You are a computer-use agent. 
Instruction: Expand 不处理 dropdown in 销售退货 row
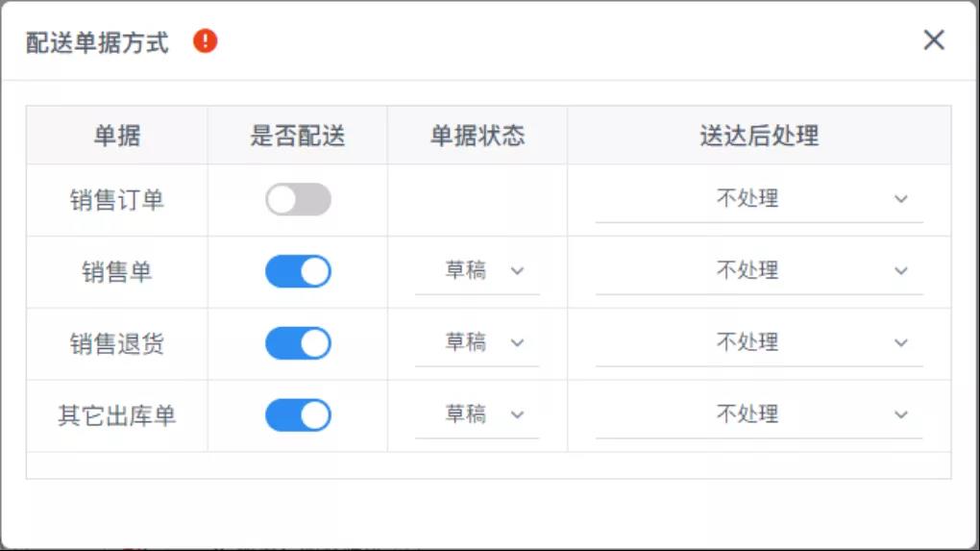click(759, 343)
